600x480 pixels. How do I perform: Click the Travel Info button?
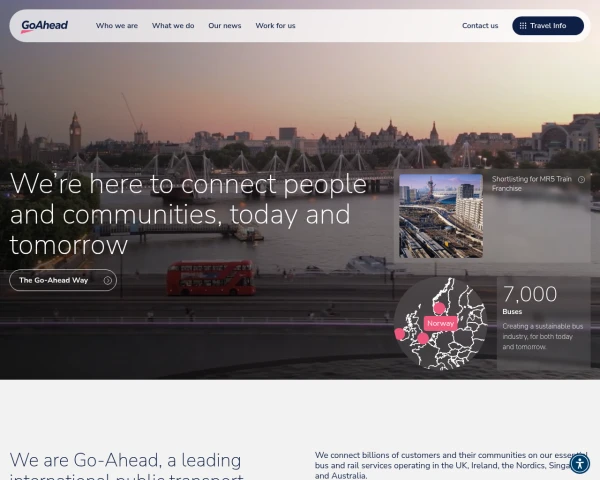tap(548, 26)
